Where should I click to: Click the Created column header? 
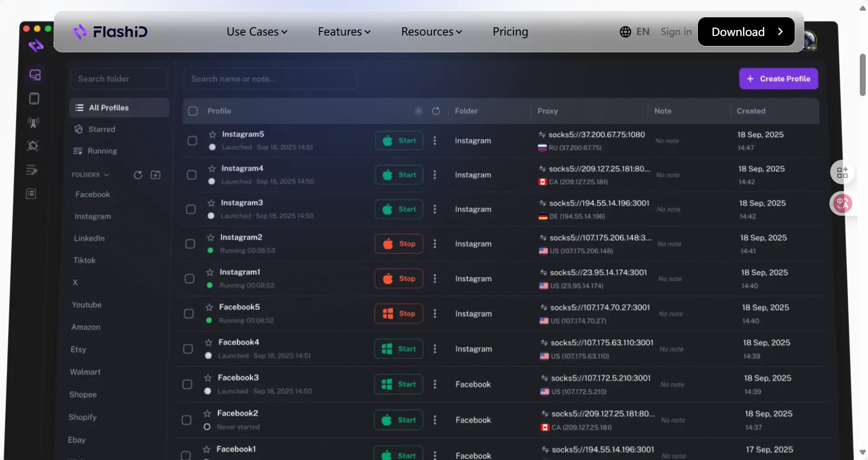(751, 111)
